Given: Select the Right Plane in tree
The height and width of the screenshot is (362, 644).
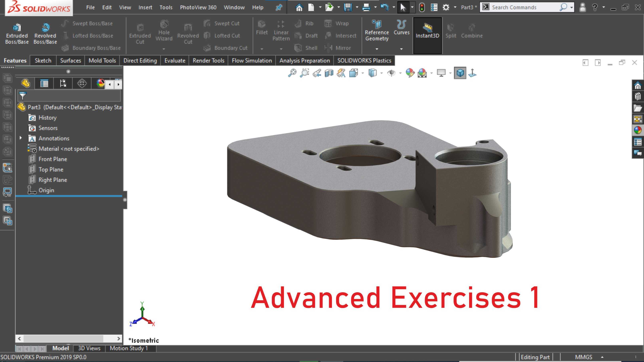Looking at the screenshot, I should coord(48,180).
